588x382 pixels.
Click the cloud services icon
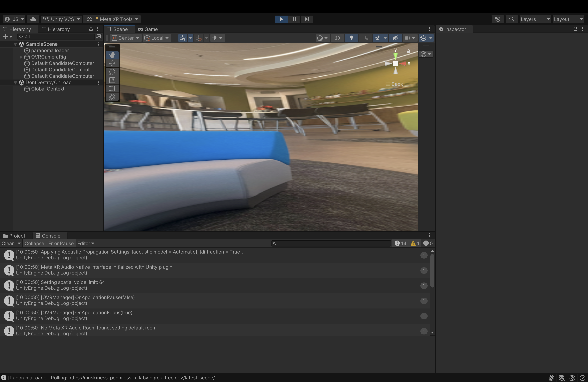tap(33, 19)
